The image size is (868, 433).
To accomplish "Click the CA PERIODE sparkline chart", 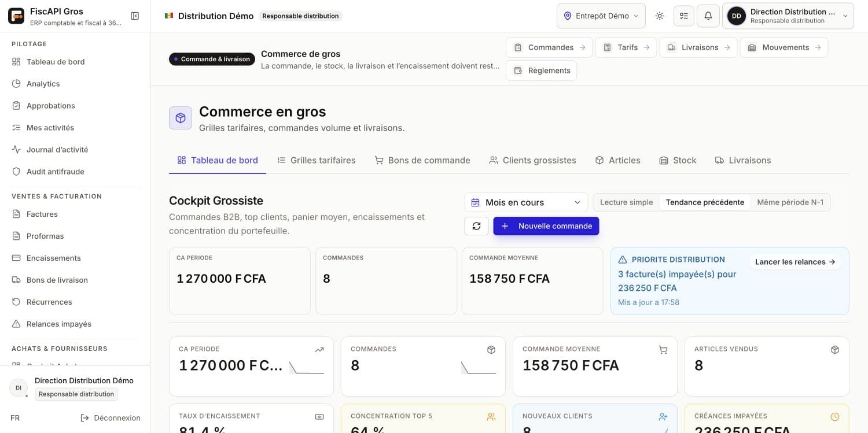I will click(x=307, y=368).
